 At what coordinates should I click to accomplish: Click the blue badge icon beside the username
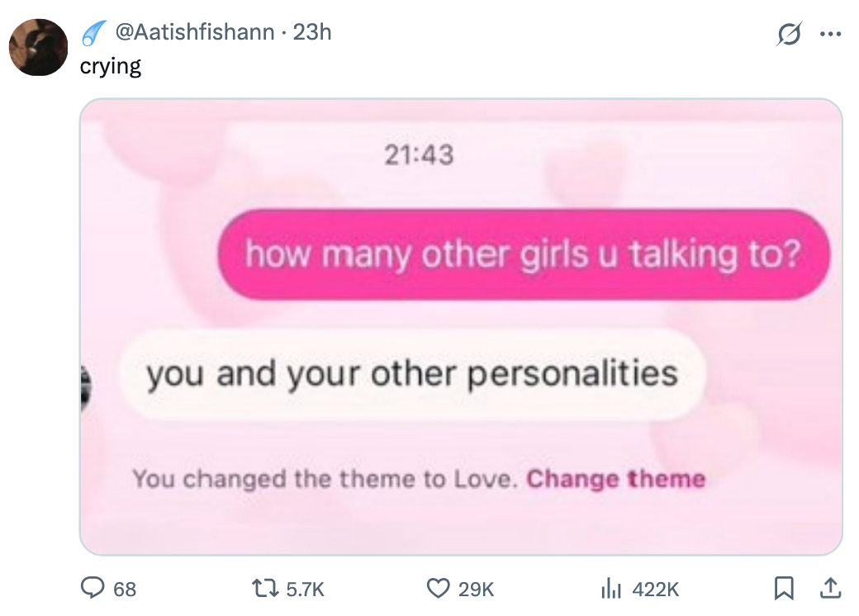[93, 32]
